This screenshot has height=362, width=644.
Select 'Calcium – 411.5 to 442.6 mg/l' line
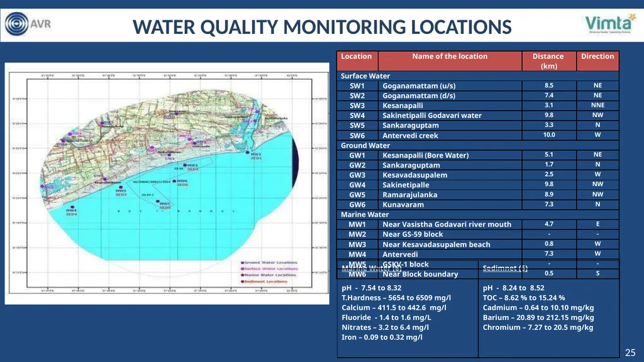point(394,307)
